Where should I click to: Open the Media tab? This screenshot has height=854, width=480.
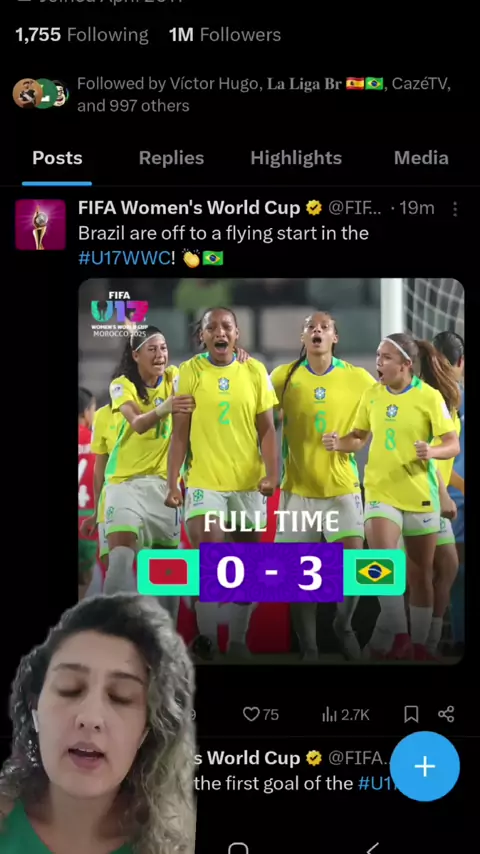click(421, 158)
